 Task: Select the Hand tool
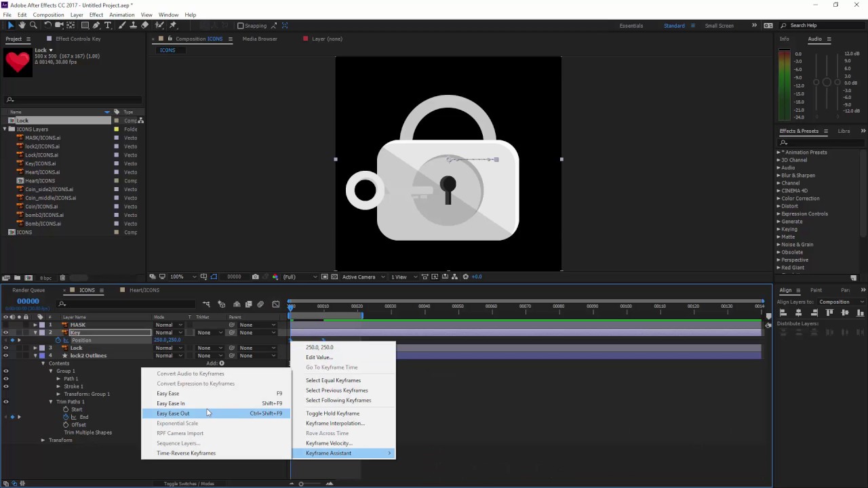coord(22,25)
